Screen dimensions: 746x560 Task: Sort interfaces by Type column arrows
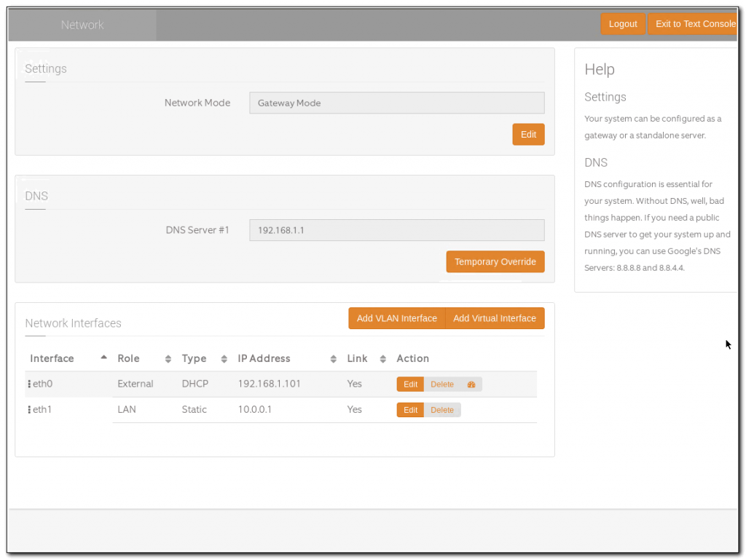(224, 359)
